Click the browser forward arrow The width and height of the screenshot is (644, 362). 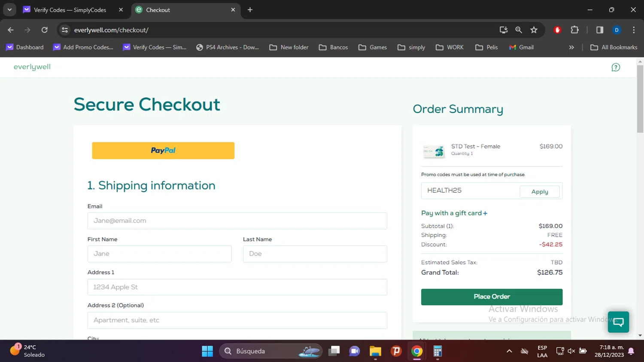coord(27,30)
